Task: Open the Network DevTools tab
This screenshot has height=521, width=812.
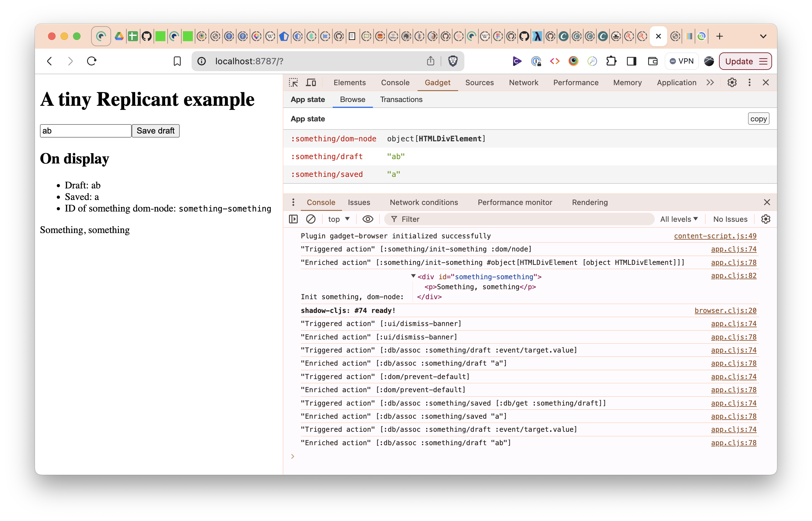Action: click(x=523, y=83)
